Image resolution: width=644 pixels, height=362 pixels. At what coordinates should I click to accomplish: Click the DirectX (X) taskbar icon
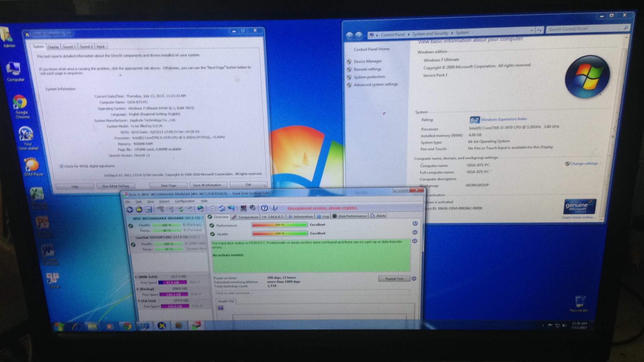162,325
